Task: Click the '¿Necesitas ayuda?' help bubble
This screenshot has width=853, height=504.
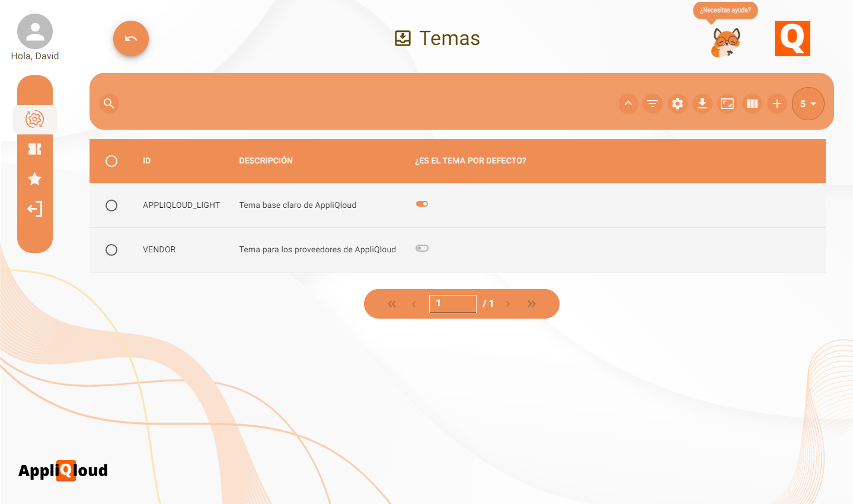Action: (725, 10)
